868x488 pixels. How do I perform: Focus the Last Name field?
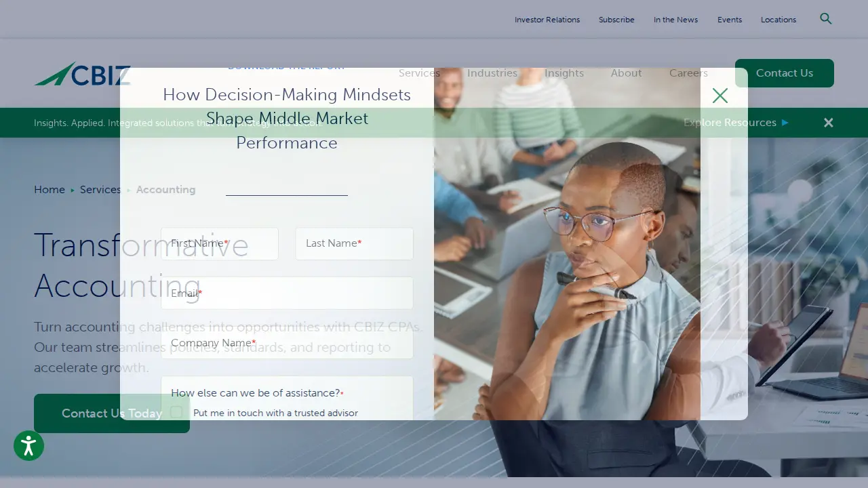click(x=355, y=243)
